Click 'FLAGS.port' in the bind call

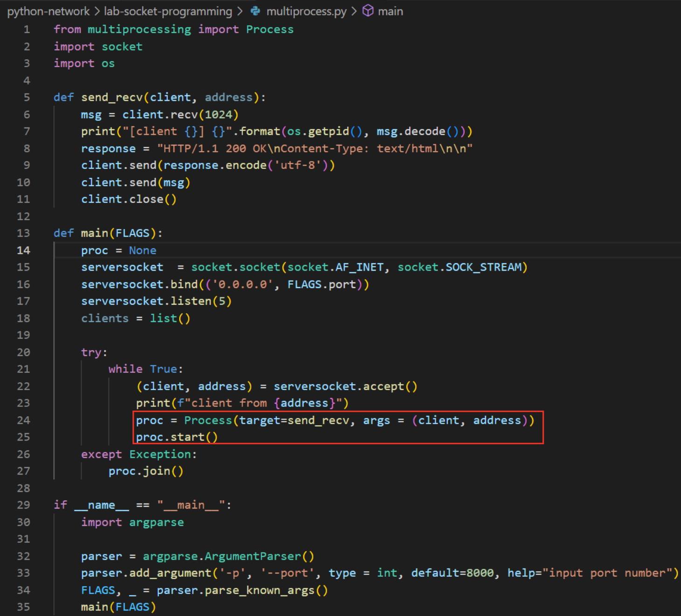pos(322,285)
